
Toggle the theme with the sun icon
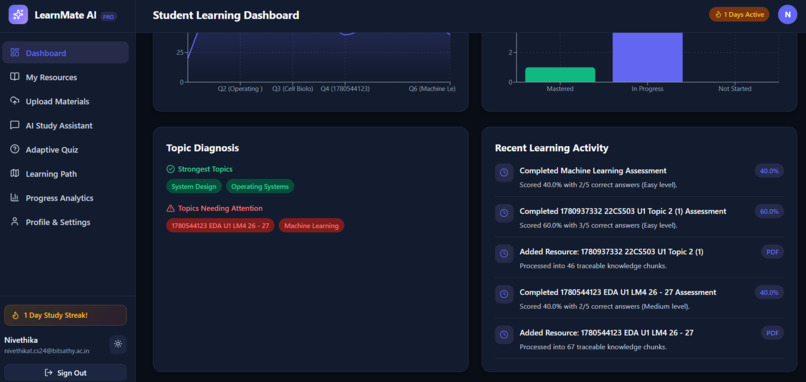point(118,344)
